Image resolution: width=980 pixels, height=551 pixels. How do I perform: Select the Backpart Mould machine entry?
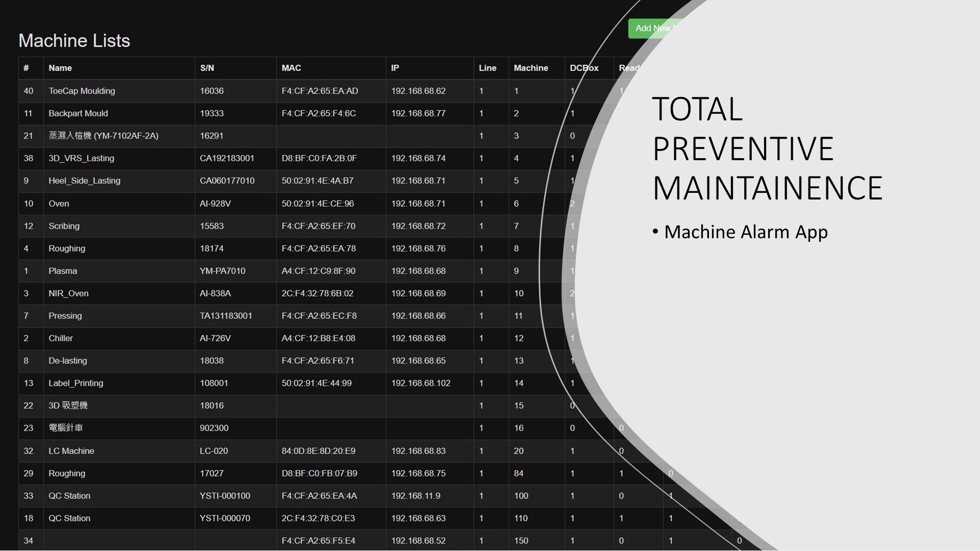(78, 113)
